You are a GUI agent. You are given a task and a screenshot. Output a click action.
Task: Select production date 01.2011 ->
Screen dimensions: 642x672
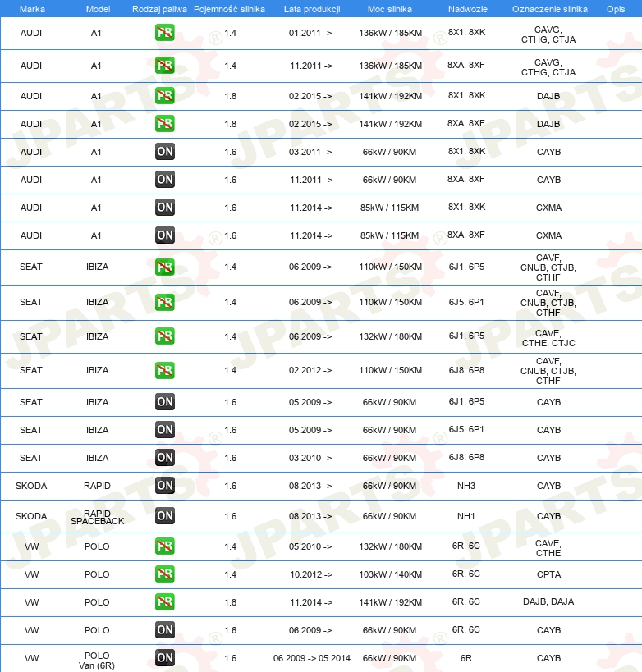point(310,33)
